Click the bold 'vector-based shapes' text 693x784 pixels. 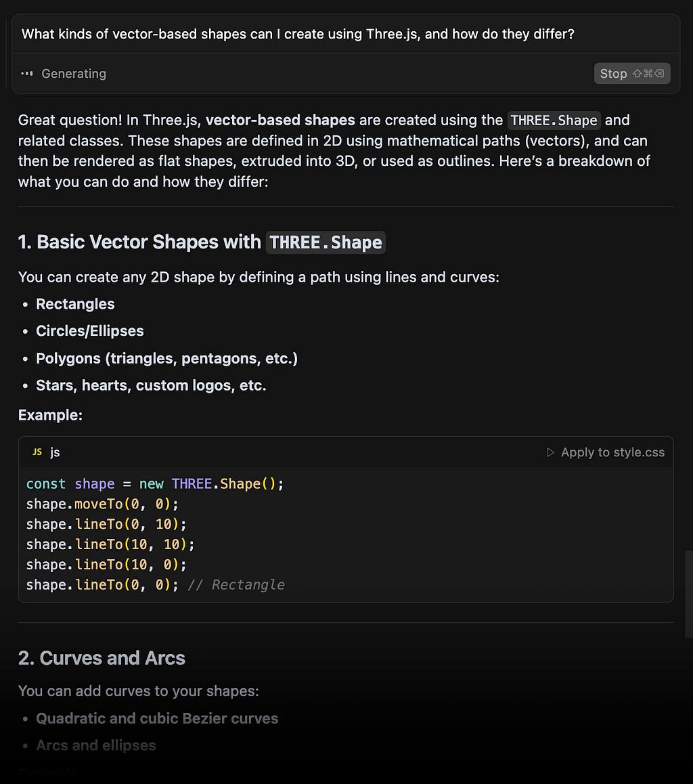pyautogui.click(x=280, y=120)
